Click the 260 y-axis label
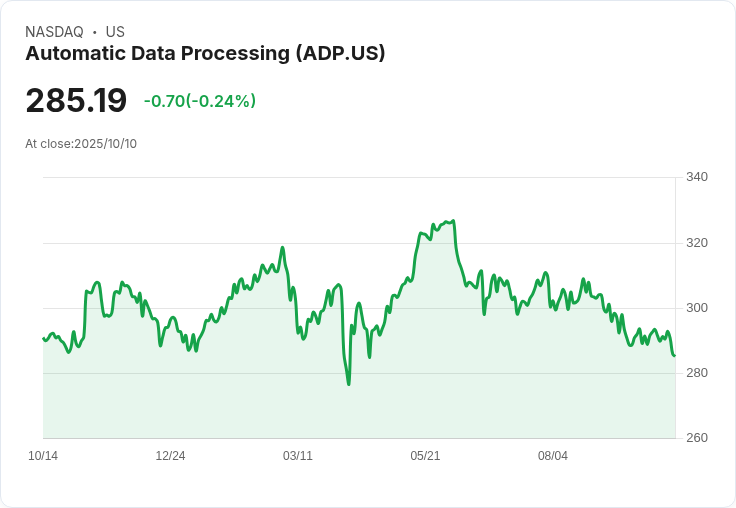736x508 pixels. pyautogui.click(x=696, y=438)
